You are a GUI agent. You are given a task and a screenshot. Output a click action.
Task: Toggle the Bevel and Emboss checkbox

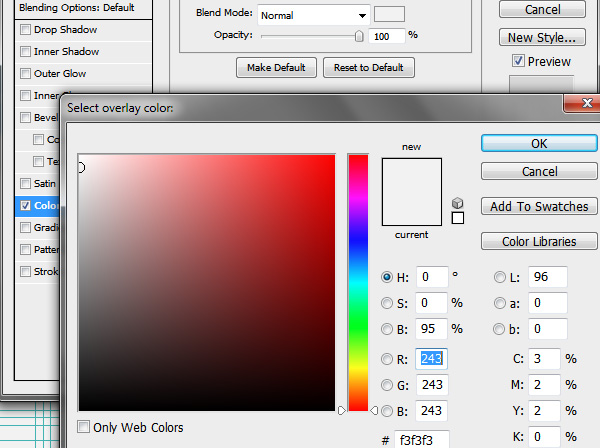pyautogui.click(x=25, y=117)
